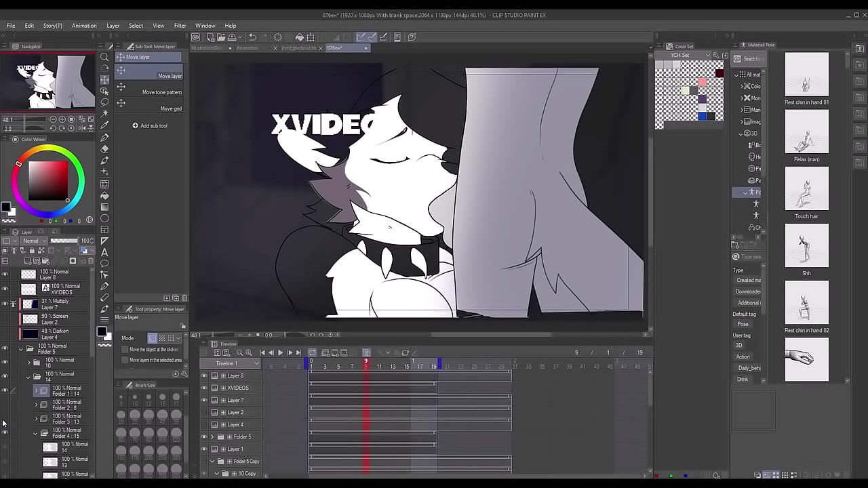Select the Auto select wand tool
The height and width of the screenshot is (488, 868).
click(104, 114)
